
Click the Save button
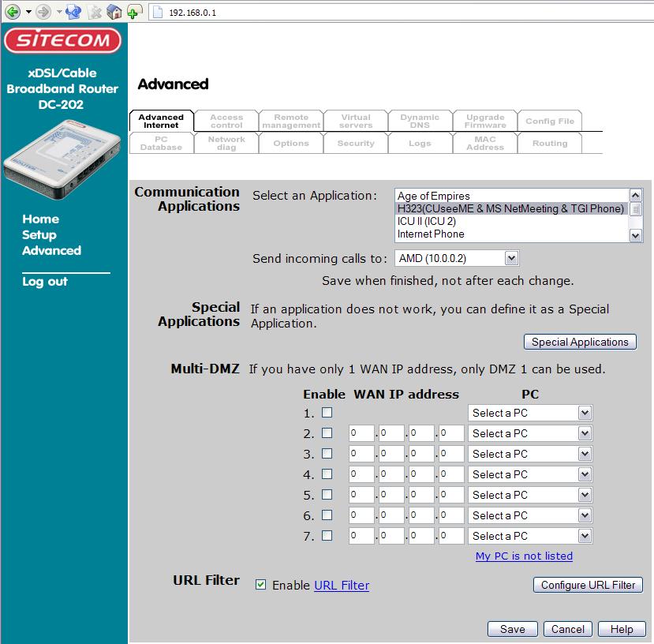click(513, 629)
